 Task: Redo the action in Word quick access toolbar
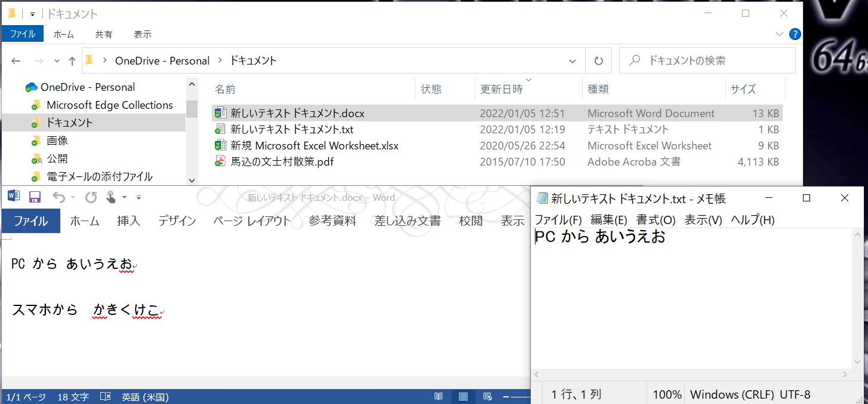(91, 197)
